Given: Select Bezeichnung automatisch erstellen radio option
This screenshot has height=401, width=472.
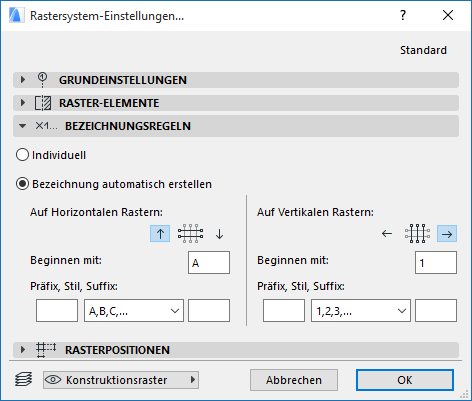Looking at the screenshot, I should [x=22, y=184].
